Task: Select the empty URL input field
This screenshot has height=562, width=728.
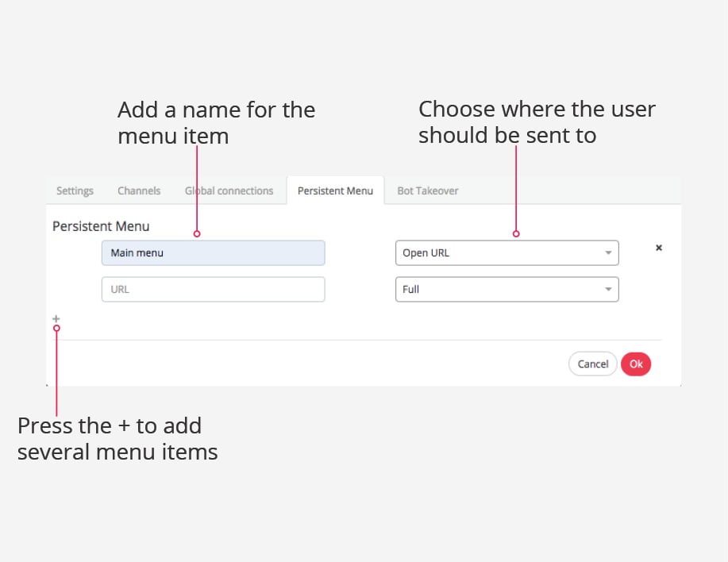Action: (x=213, y=289)
